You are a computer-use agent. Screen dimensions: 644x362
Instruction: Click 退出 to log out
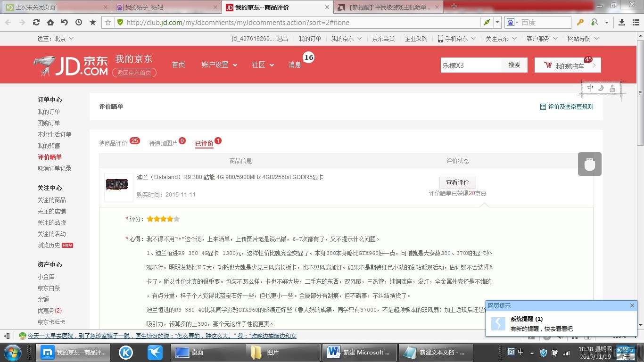click(x=282, y=39)
